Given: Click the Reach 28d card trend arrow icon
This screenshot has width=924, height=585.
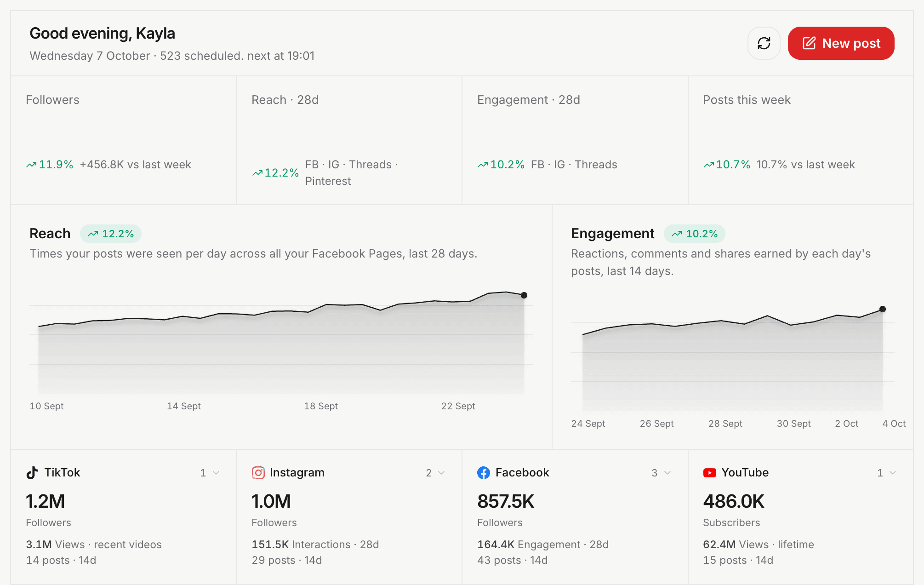Looking at the screenshot, I should click(x=257, y=173).
